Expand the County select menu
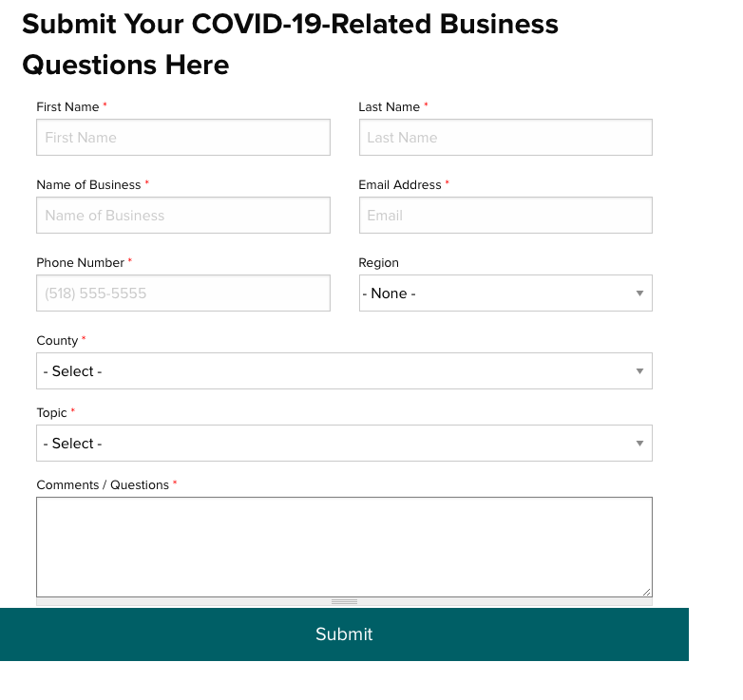743x700 pixels. 344,371
